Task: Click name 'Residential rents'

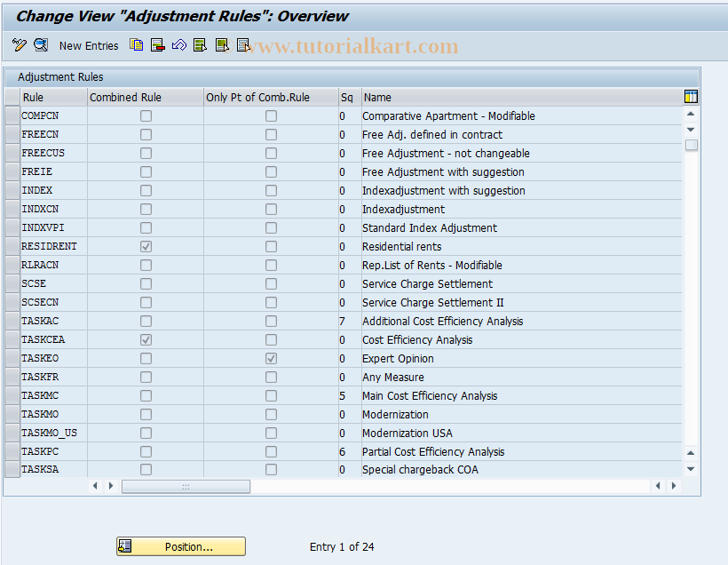Action: (401, 247)
